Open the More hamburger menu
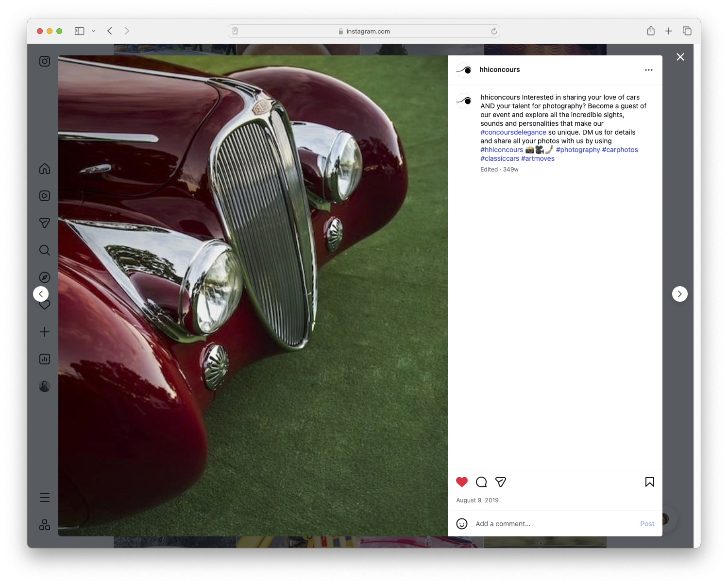This screenshot has width=728, height=584. pos(45,498)
